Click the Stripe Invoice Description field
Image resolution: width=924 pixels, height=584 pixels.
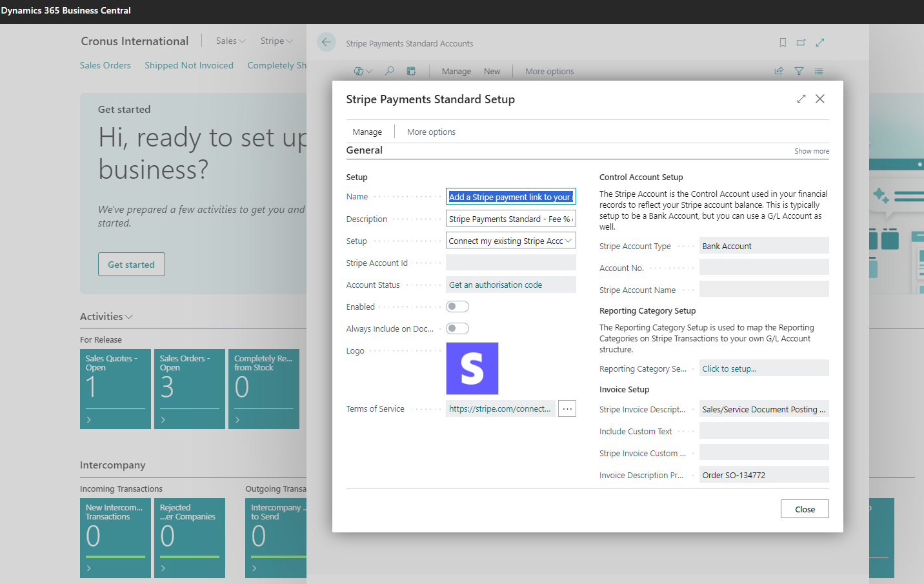(764, 409)
